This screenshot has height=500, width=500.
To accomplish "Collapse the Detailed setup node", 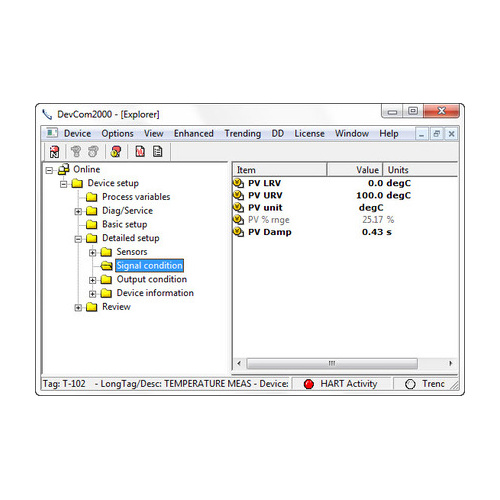I will (x=78, y=239).
